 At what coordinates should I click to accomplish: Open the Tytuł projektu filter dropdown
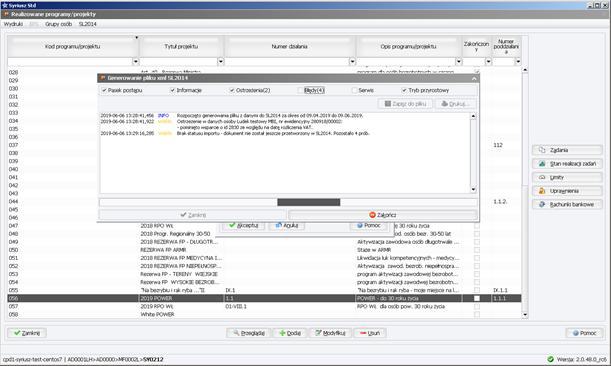pyautogui.click(x=221, y=62)
